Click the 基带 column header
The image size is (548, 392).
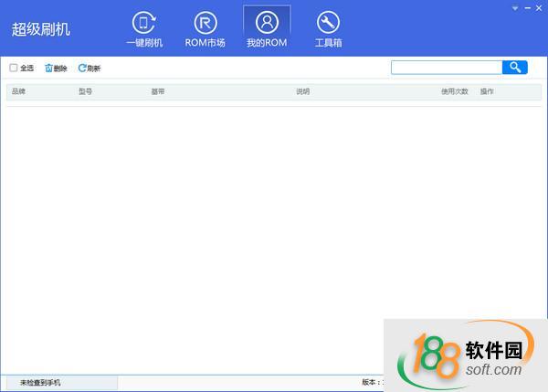(x=158, y=92)
